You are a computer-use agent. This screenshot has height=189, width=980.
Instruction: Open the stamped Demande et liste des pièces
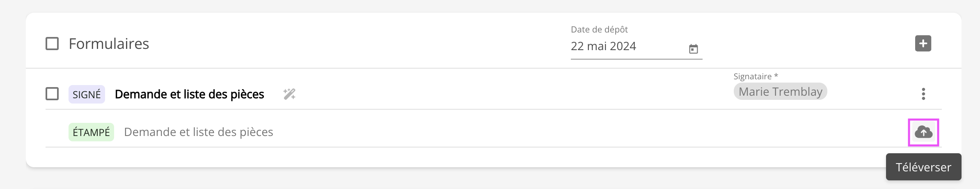point(199,132)
